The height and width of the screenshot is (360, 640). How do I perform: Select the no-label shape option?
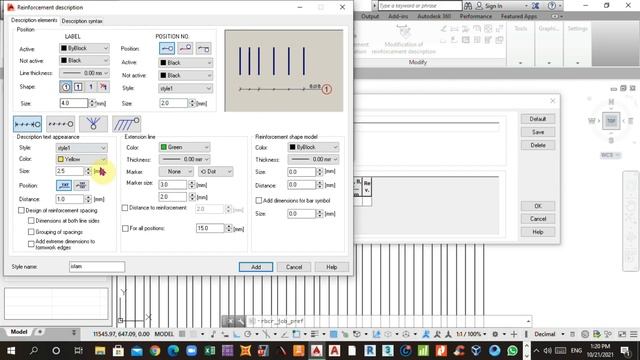pos(103,87)
